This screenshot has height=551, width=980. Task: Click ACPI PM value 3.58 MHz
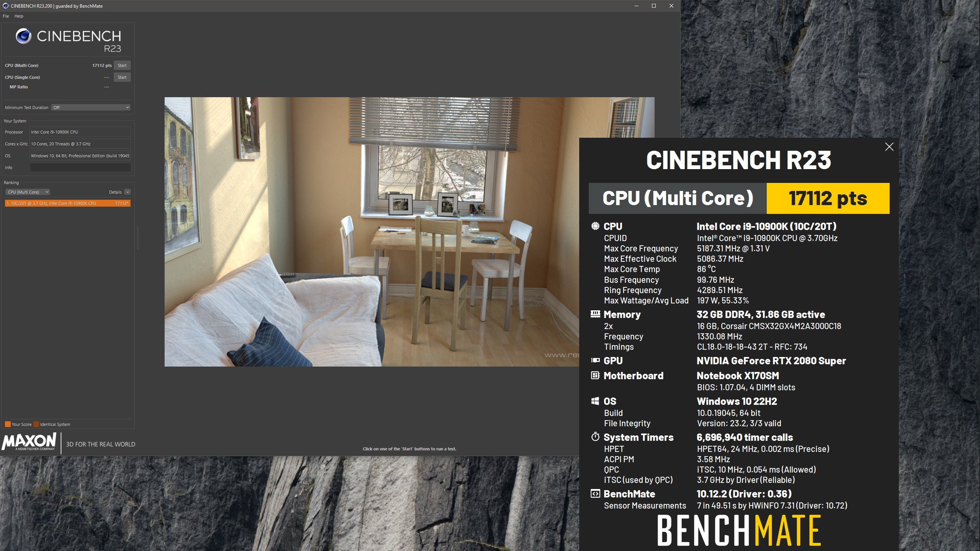[713, 459]
